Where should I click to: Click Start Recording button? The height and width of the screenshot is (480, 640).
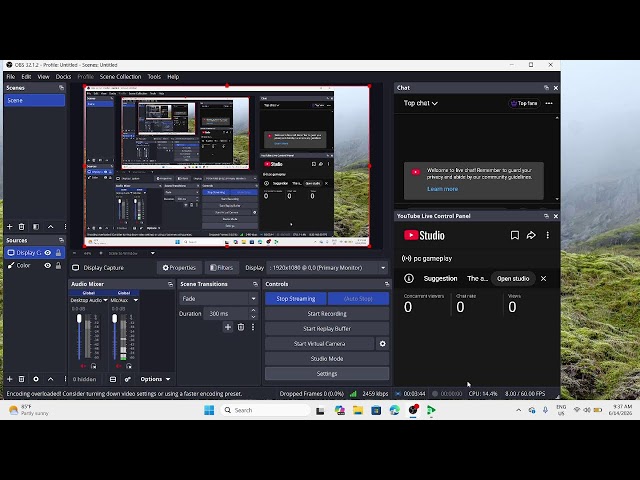[x=327, y=313]
